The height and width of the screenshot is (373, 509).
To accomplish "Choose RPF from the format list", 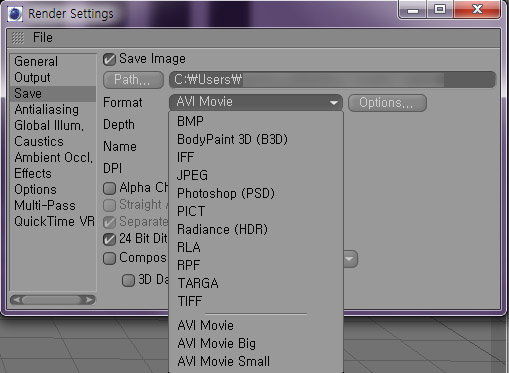I will pyautogui.click(x=256, y=265).
